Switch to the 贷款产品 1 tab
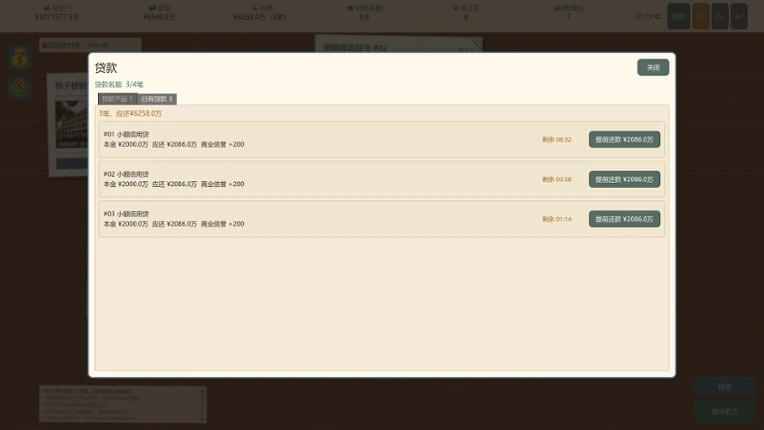The height and width of the screenshot is (430, 764). coord(117,99)
